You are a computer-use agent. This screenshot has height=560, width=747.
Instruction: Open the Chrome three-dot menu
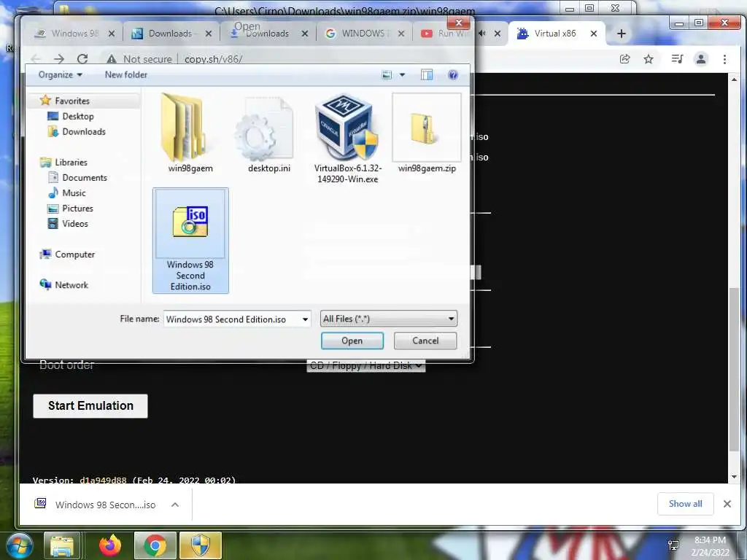724,59
